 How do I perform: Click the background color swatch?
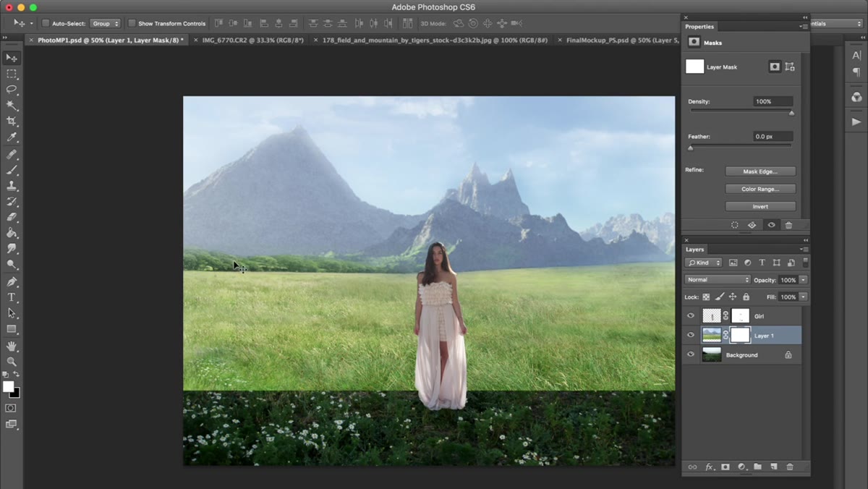click(x=16, y=394)
